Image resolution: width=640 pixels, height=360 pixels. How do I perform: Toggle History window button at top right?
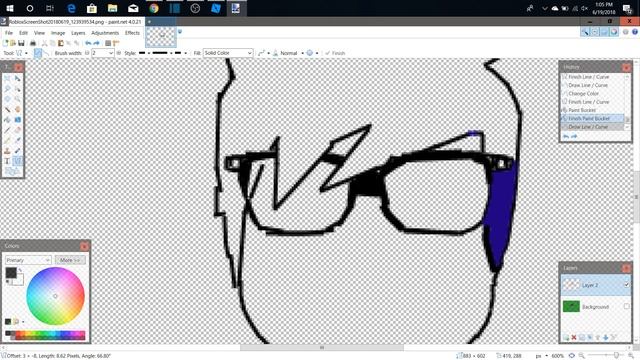(x=595, y=32)
